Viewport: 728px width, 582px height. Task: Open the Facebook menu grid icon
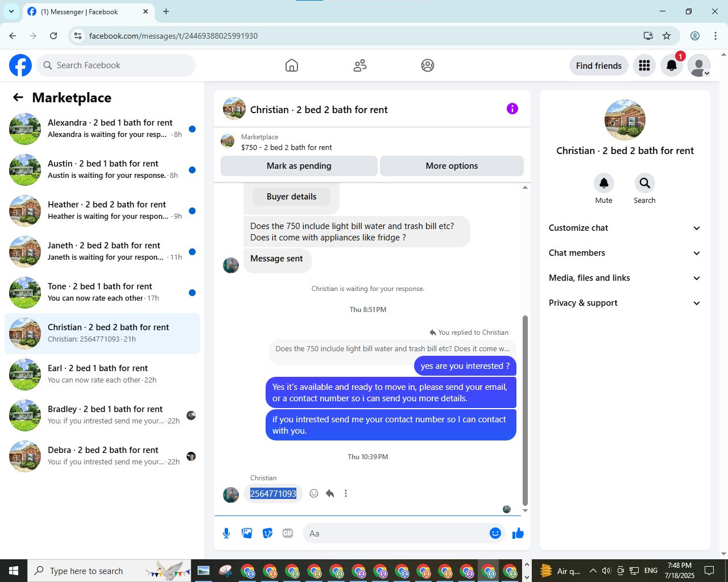pos(644,65)
